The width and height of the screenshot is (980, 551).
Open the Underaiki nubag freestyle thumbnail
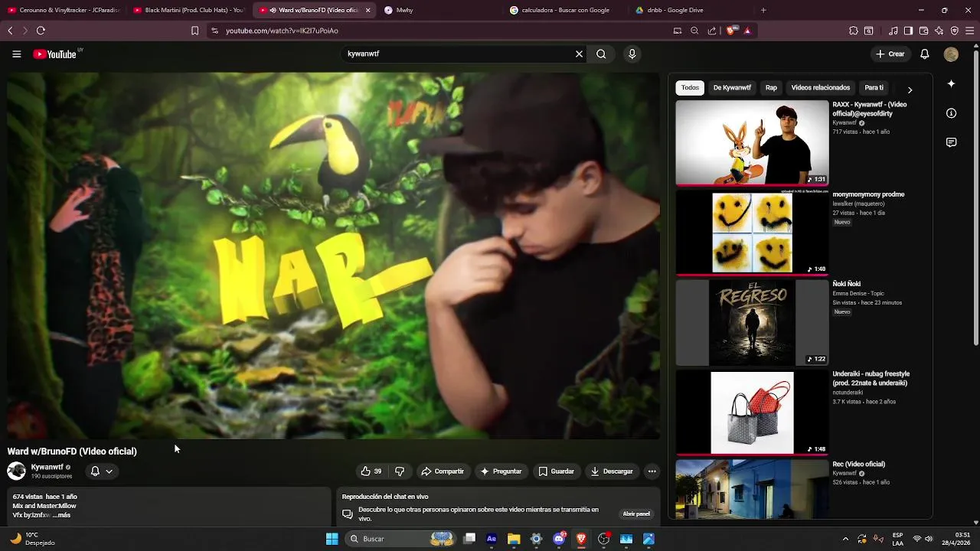coord(752,412)
